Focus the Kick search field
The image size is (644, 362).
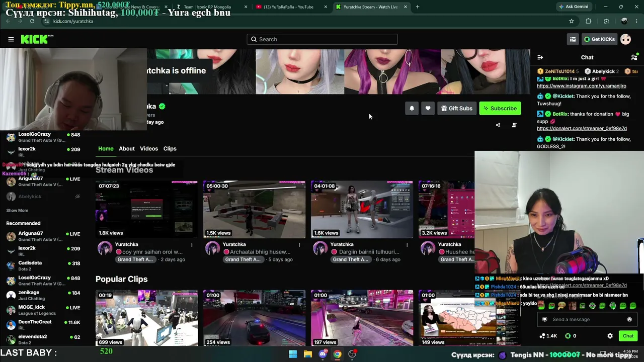322,39
